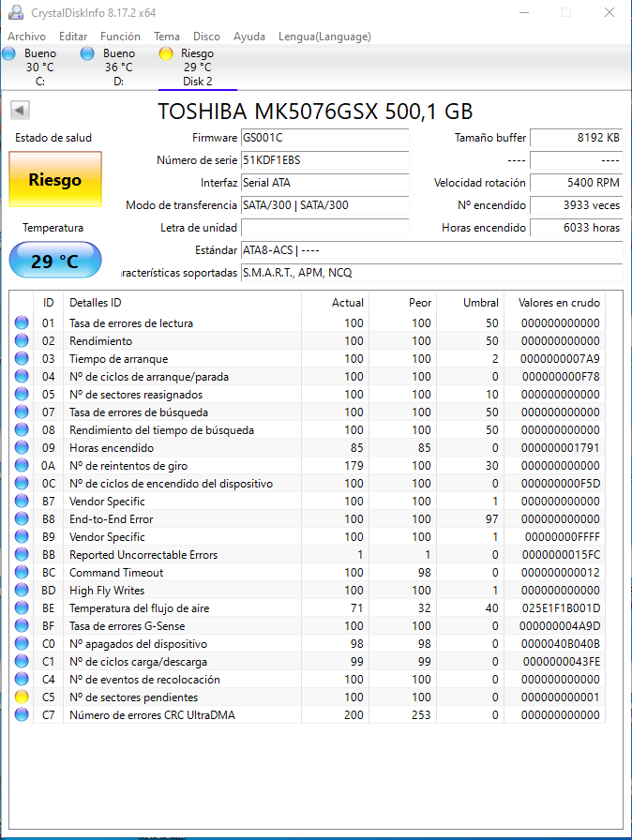The image size is (632, 840).
Task: Click the blue status circle for D: drive
Action: 87,53
